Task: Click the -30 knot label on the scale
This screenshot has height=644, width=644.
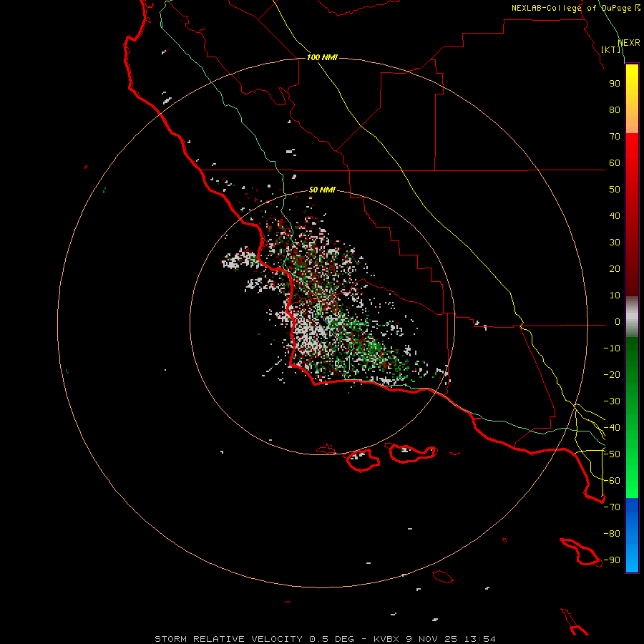Action: [x=612, y=401]
